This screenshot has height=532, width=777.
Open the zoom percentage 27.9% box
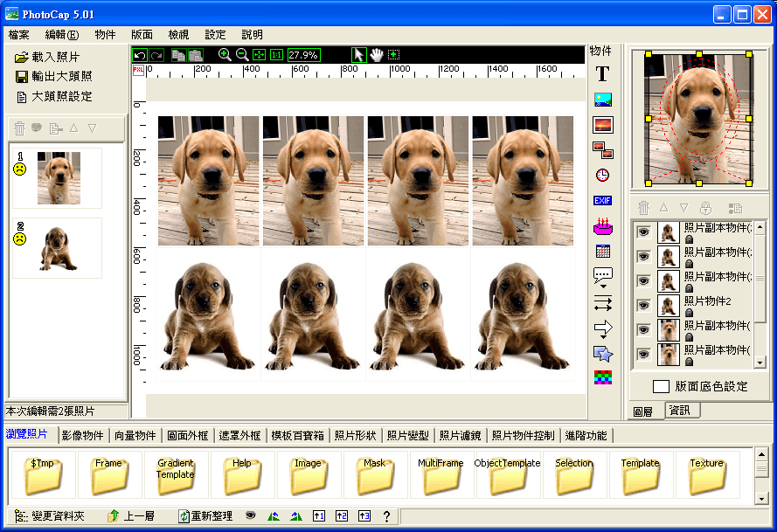pyautogui.click(x=302, y=54)
